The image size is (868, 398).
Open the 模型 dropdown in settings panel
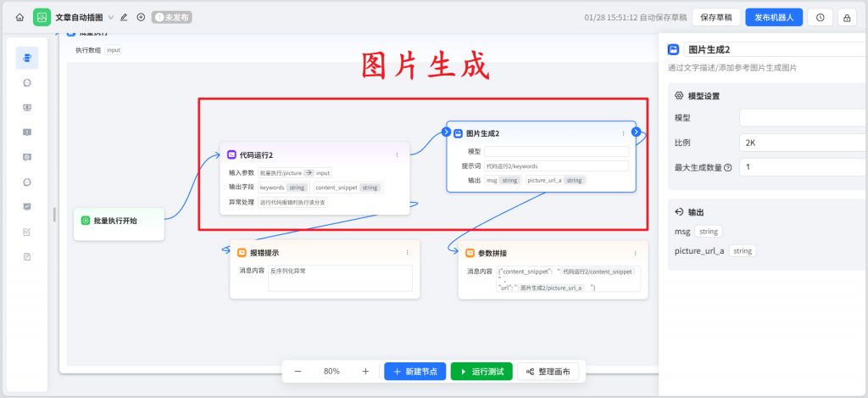click(x=804, y=117)
